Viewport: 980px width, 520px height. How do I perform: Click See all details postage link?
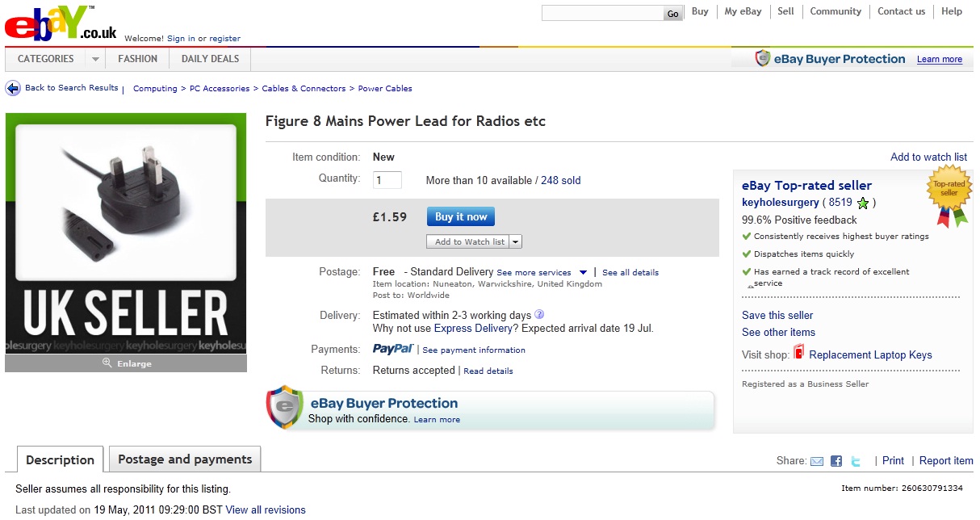630,273
